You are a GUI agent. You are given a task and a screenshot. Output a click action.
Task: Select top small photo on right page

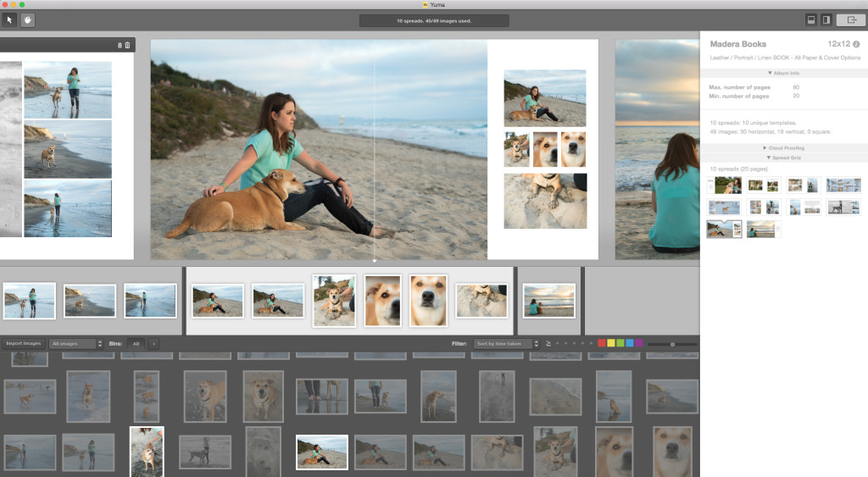pos(545,98)
